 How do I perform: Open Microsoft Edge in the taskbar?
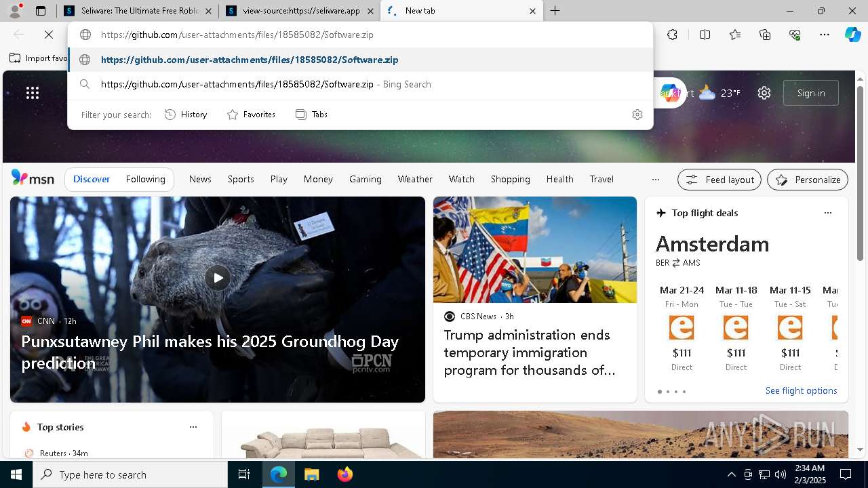[279, 474]
